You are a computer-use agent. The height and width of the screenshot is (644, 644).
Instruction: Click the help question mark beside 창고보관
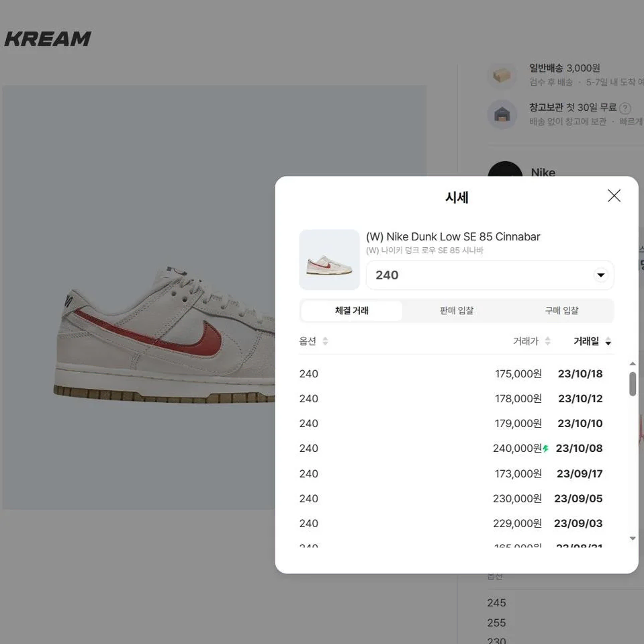tap(625, 108)
